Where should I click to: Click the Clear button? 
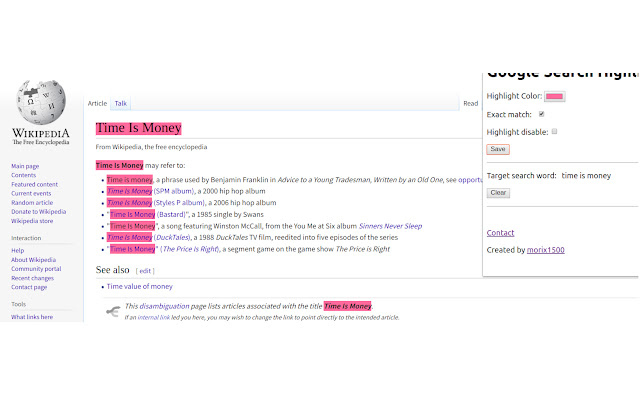pos(498,193)
